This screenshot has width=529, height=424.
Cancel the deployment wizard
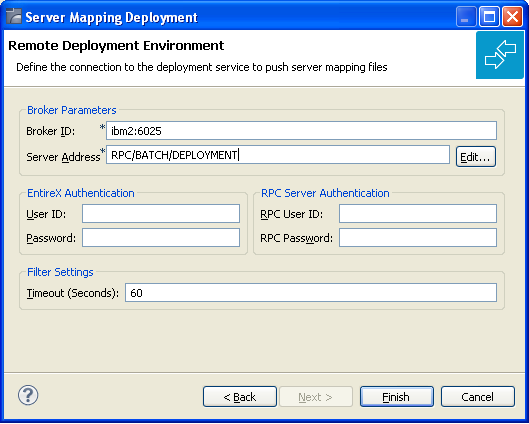478,397
